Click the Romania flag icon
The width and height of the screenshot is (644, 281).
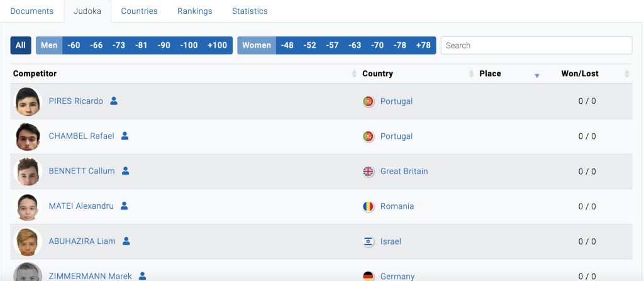pos(369,206)
